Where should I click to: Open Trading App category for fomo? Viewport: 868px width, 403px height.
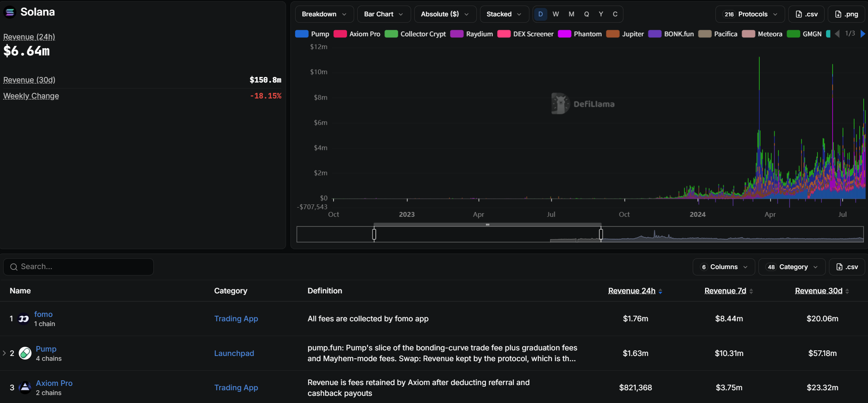236,319
